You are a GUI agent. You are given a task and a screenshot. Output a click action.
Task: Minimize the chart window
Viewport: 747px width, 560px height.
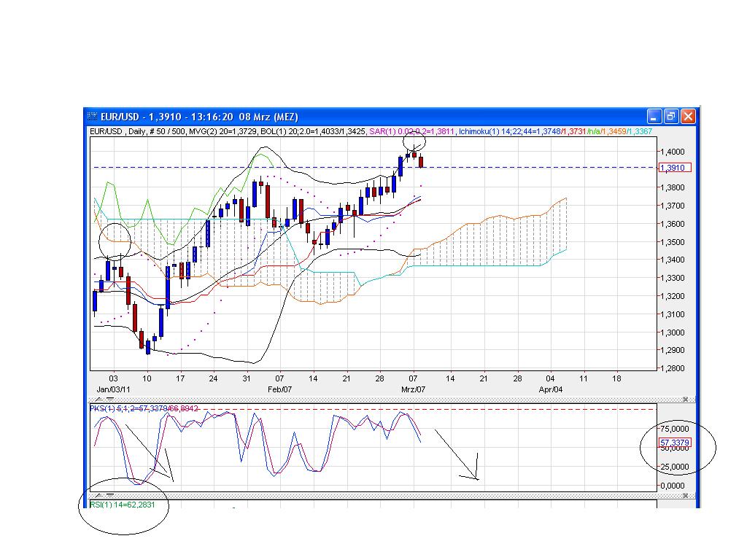pos(653,117)
